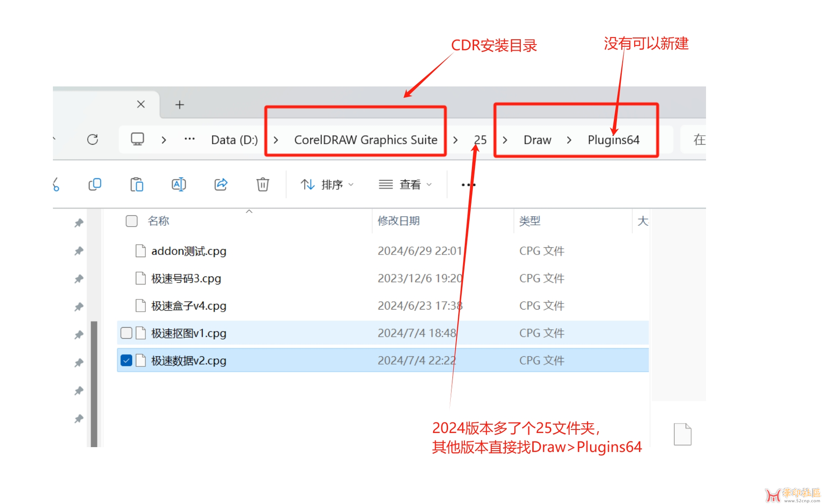Click Data (D:) in address bar
The height and width of the screenshot is (504, 822).
[235, 140]
